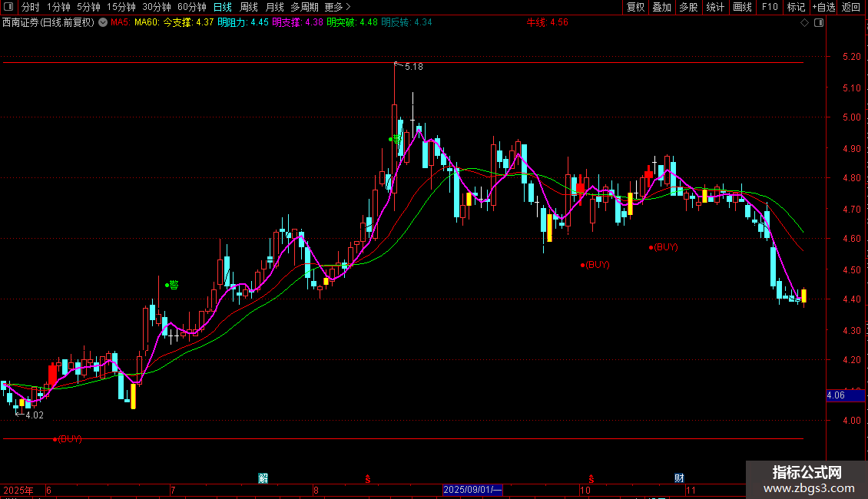Image resolution: width=868 pixels, height=499 pixels.
Task: Select the 60分钟 period tab
Action: [192, 7]
